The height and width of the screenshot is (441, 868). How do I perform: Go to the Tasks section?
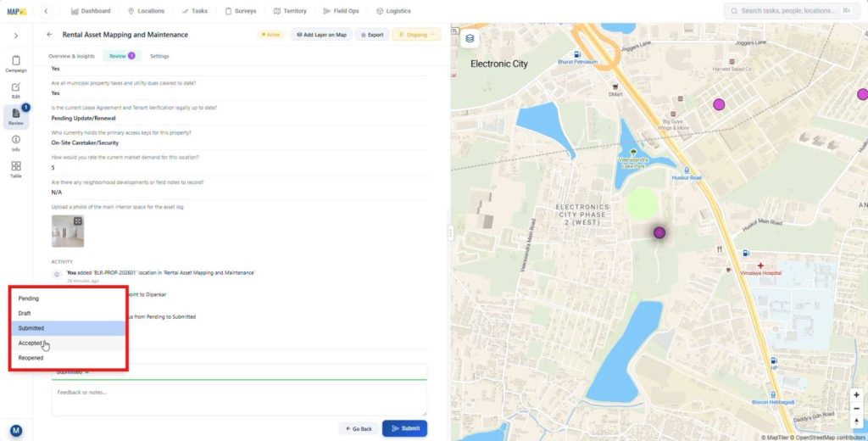click(x=195, y=11)
